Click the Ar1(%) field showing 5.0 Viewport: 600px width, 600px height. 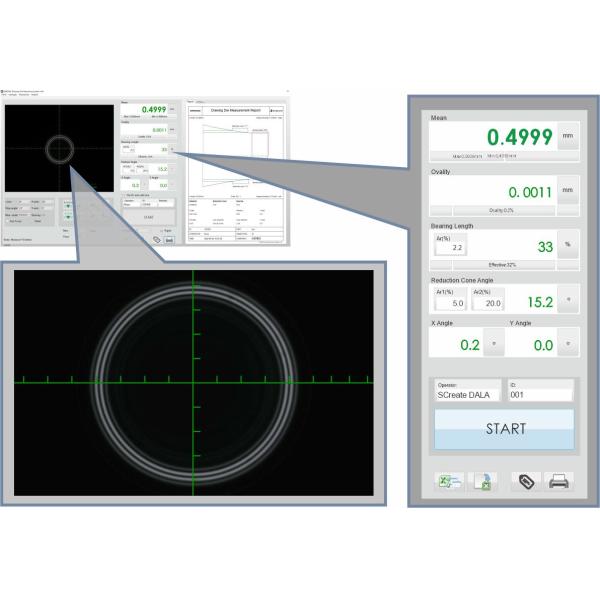click(452, 301)
